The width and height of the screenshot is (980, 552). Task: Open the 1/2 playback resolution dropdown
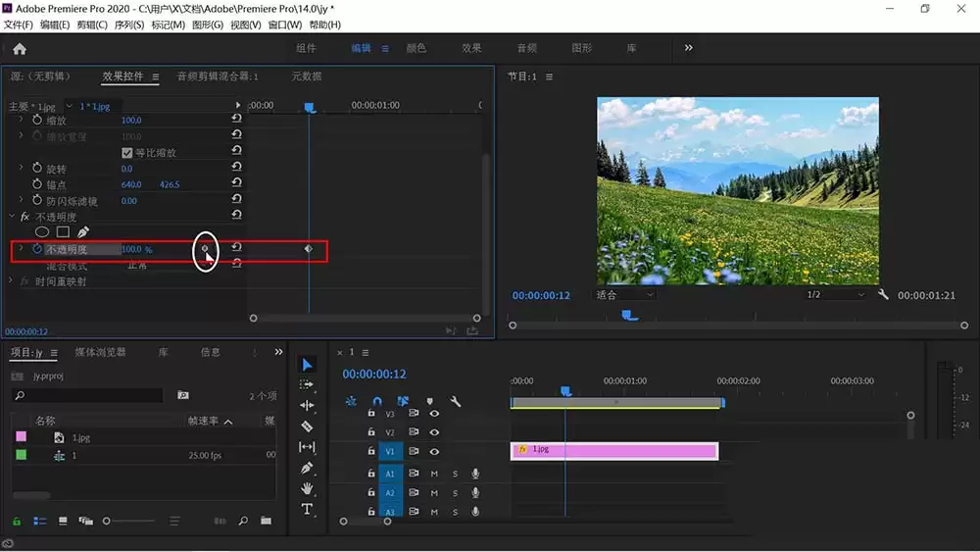pyautogui.click(x=835, y=294)
